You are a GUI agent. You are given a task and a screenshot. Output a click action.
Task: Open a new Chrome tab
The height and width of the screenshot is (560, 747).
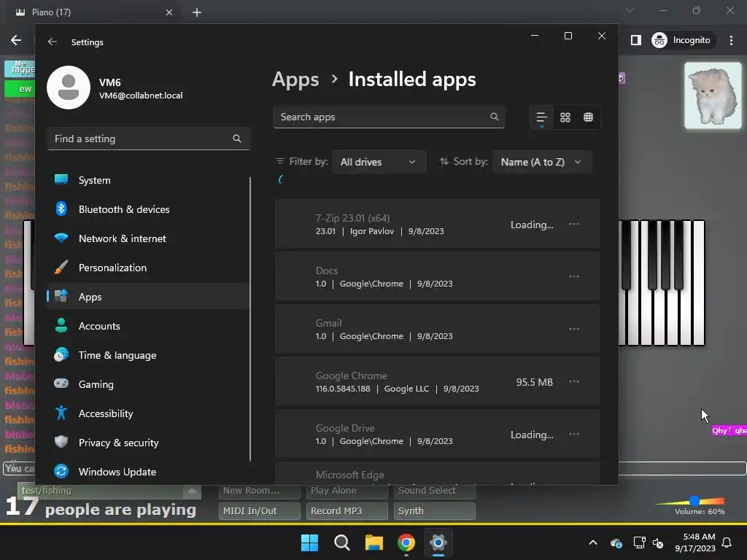coord(197,12)
